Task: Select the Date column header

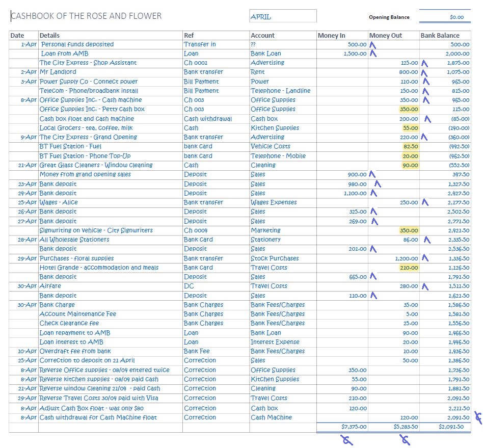Action: (x=17, y=36)
